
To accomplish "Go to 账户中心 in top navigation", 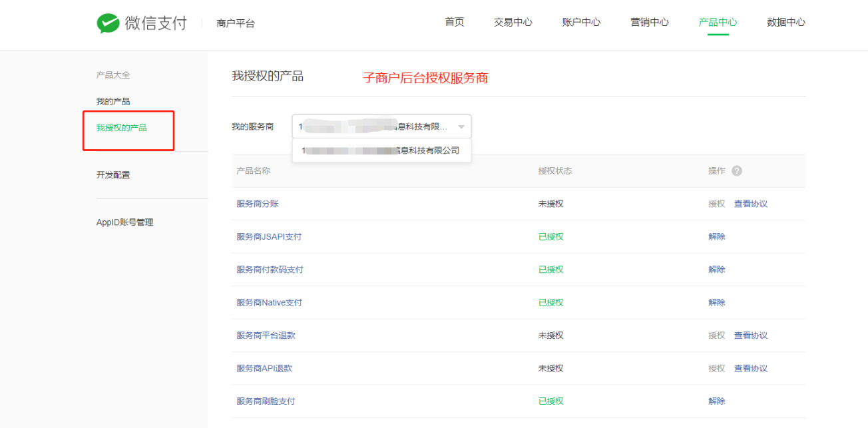I will 581,22.
